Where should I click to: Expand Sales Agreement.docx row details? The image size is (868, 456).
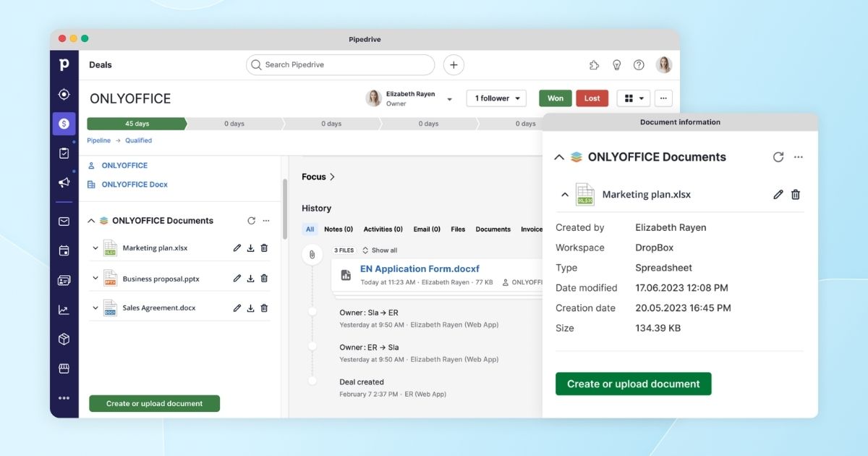pos(95,308)
